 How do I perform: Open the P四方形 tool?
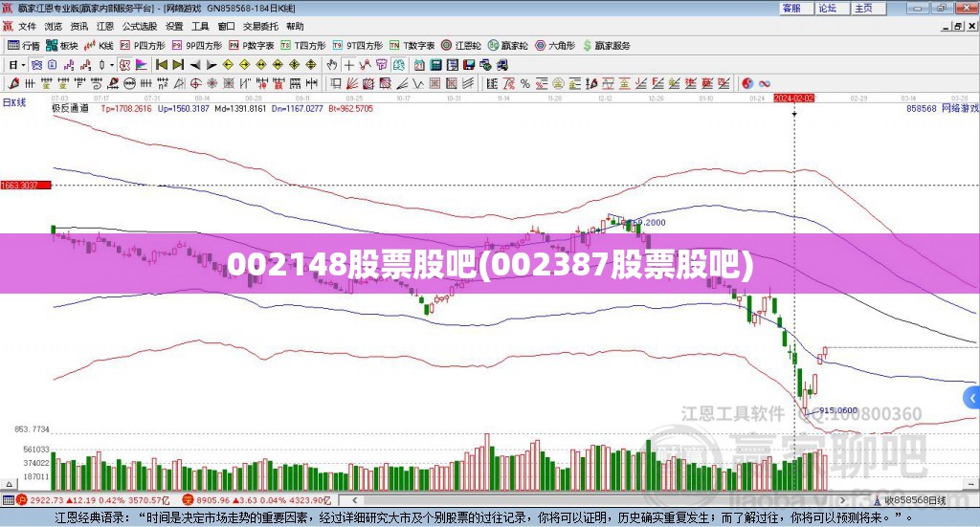[143, 46]
